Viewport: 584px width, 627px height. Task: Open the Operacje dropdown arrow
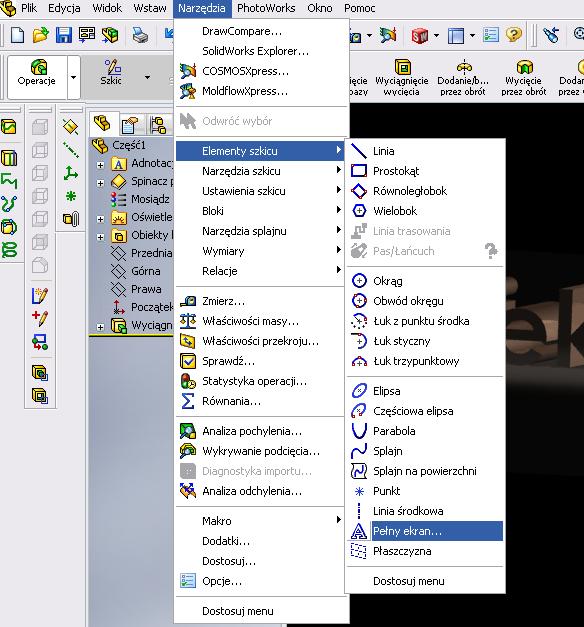click(x=74, y=77)
